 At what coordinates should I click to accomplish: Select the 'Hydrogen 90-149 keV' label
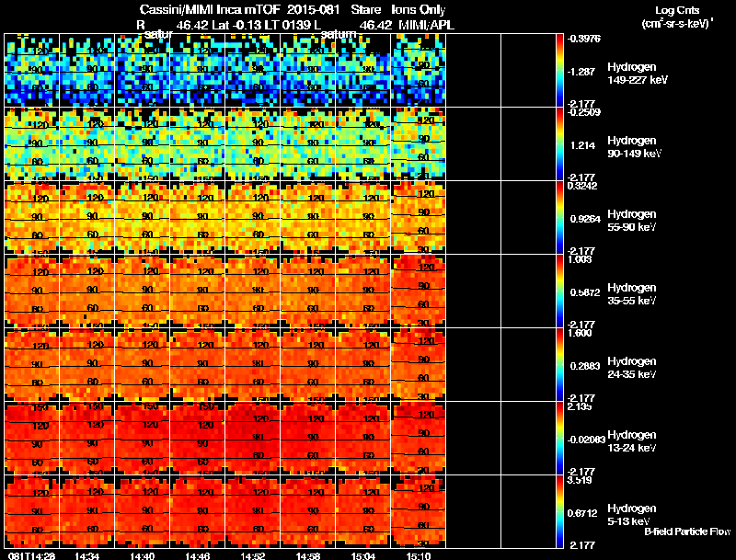pos(634,147)
